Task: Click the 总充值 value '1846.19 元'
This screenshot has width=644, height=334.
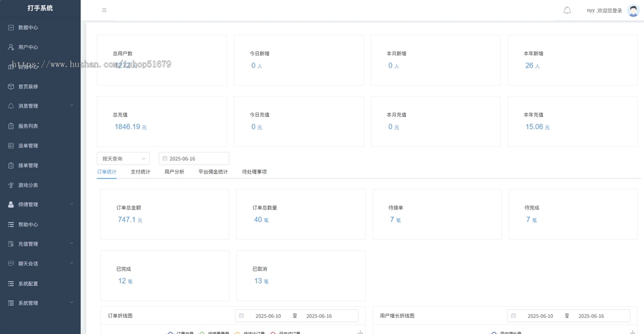Action: (130, 127)
